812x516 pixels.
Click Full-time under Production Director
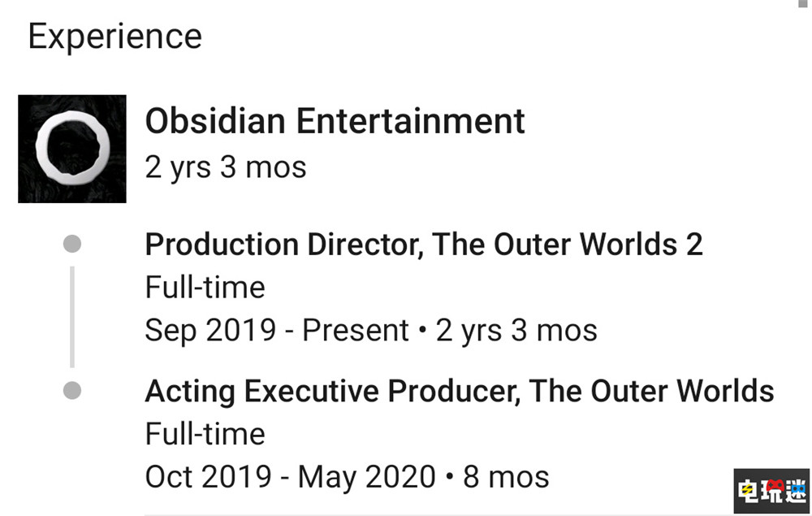pyautogui.click(x=205, y=287)
